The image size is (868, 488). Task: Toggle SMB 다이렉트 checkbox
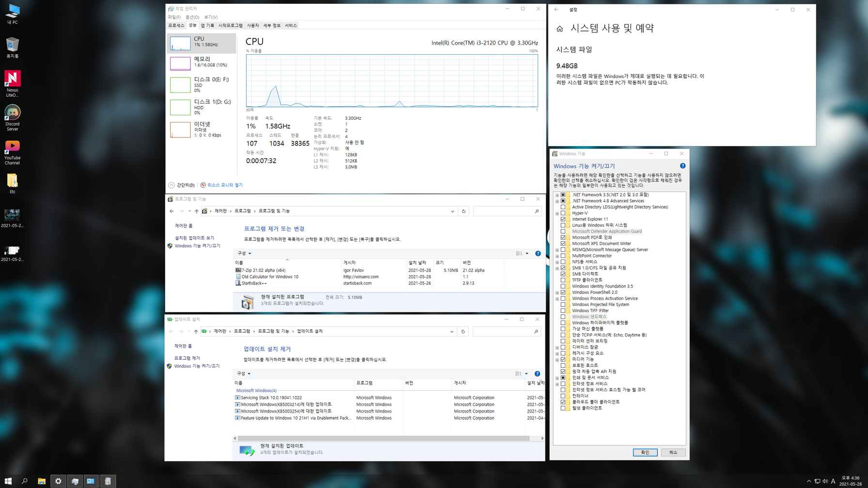[563, 274]
